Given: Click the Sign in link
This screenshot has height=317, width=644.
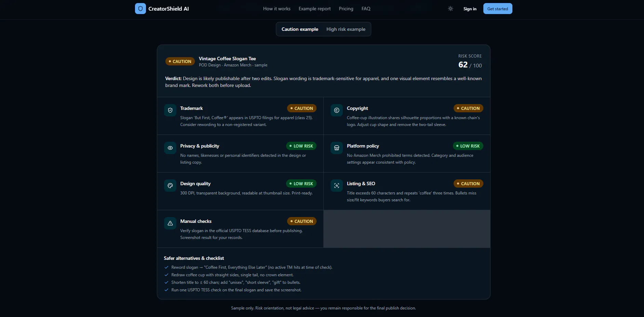Looking at the screenshot, I should click(470, 9).
